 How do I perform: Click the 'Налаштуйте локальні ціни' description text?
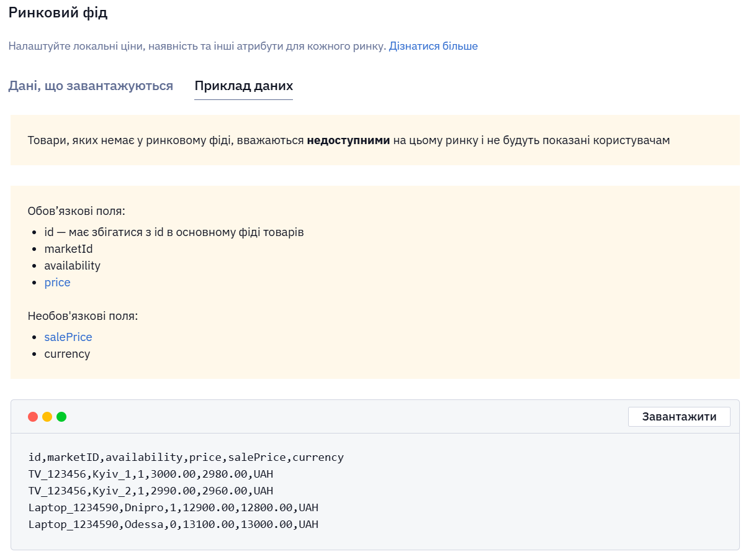(197, 46)
